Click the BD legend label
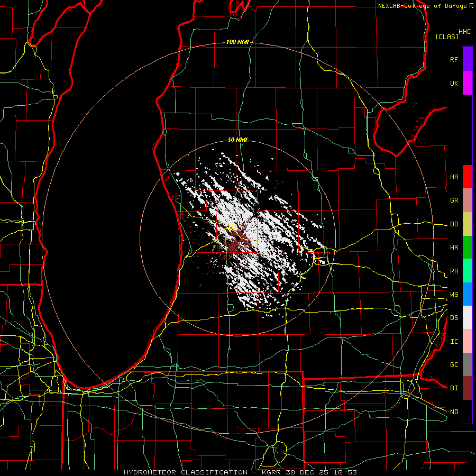 click(454, 224)
